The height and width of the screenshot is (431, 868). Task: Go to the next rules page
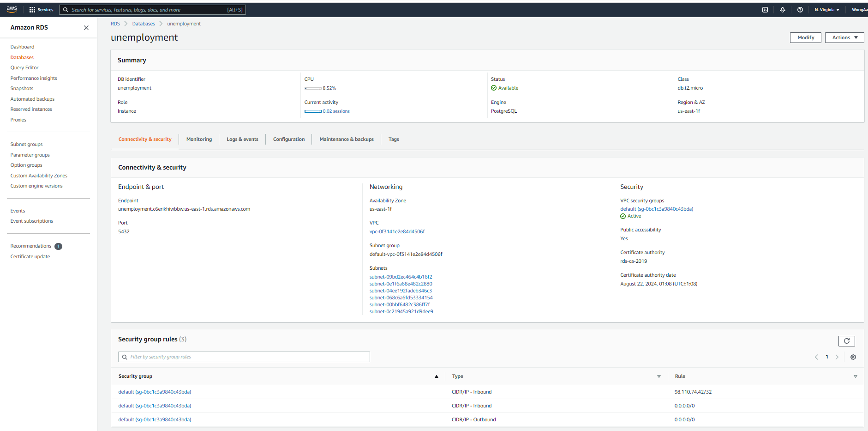coord(837,357)
